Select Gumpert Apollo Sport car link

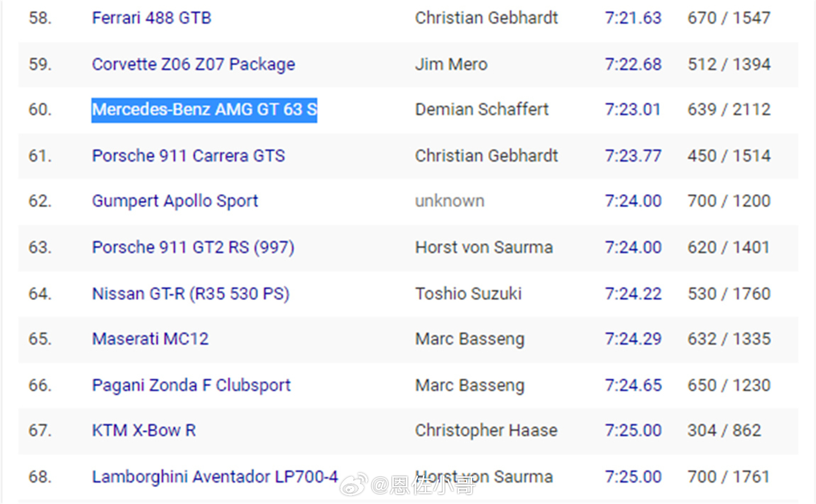pyautogui.click(x=175, y=201)
